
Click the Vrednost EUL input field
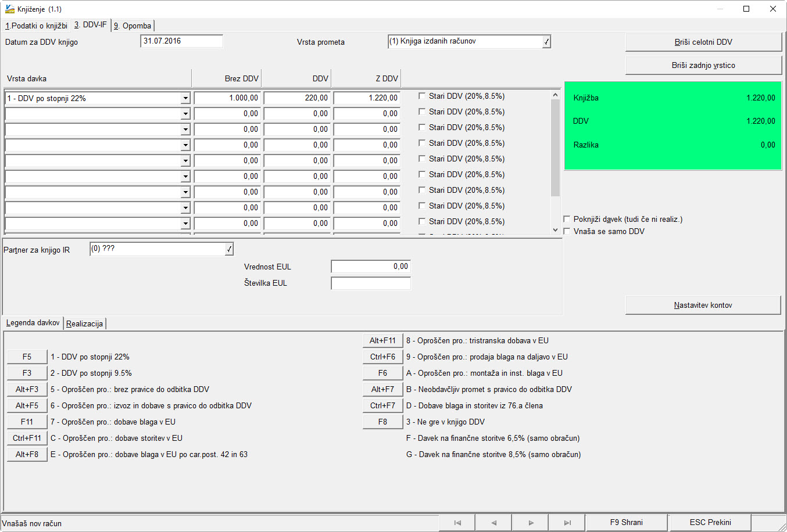pyautogui.click(x=371, y=267)
